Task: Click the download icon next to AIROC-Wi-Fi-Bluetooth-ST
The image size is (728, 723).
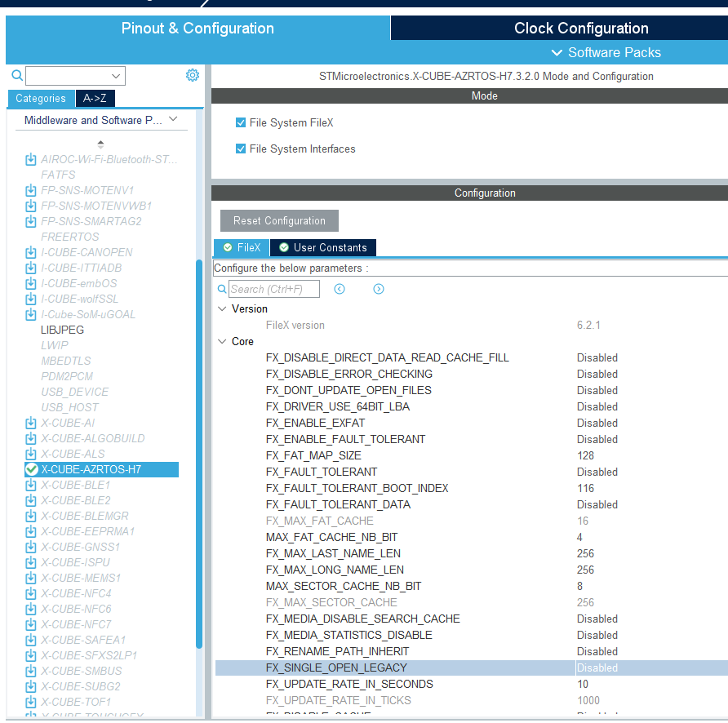Action: click(31, 159)
